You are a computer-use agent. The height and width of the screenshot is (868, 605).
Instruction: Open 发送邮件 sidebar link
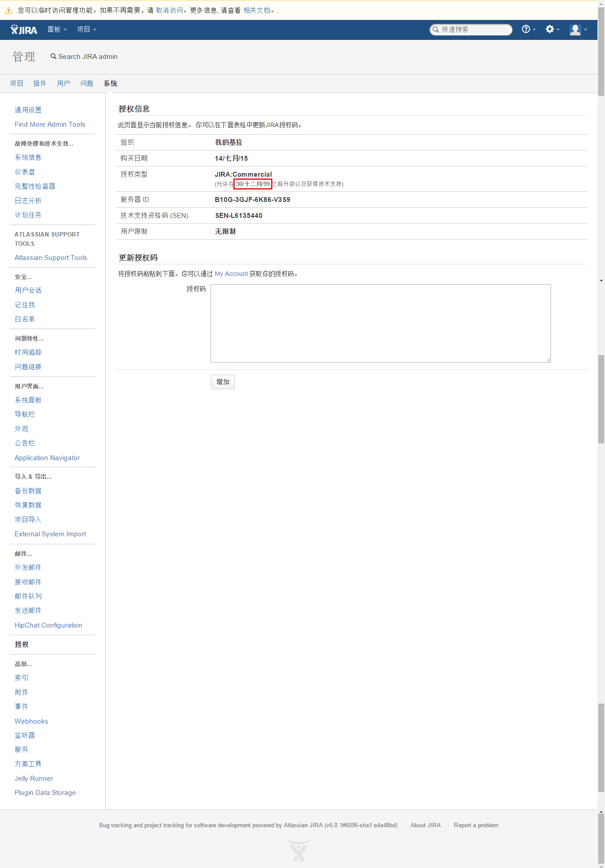coord(28,610)
